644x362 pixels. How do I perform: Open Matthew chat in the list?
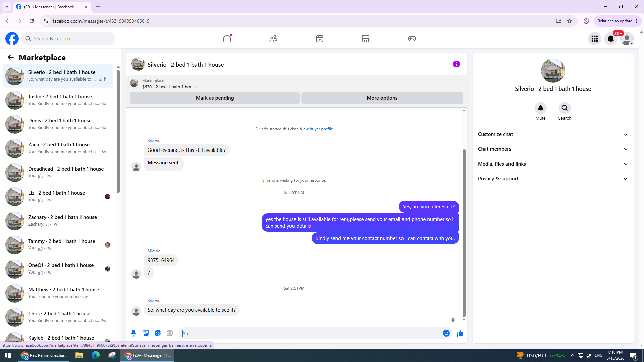58,293
